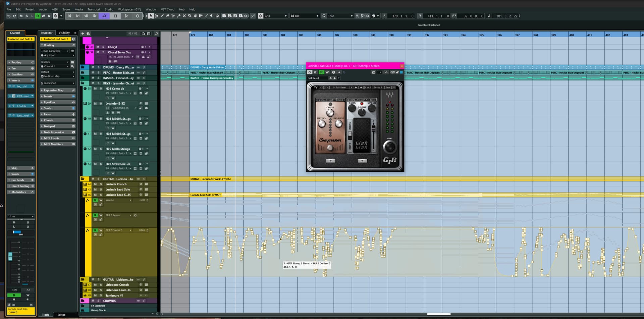This screenshot has width=644, height=319.
Task: Select the Range Selection tool
Action: [157, 16]
